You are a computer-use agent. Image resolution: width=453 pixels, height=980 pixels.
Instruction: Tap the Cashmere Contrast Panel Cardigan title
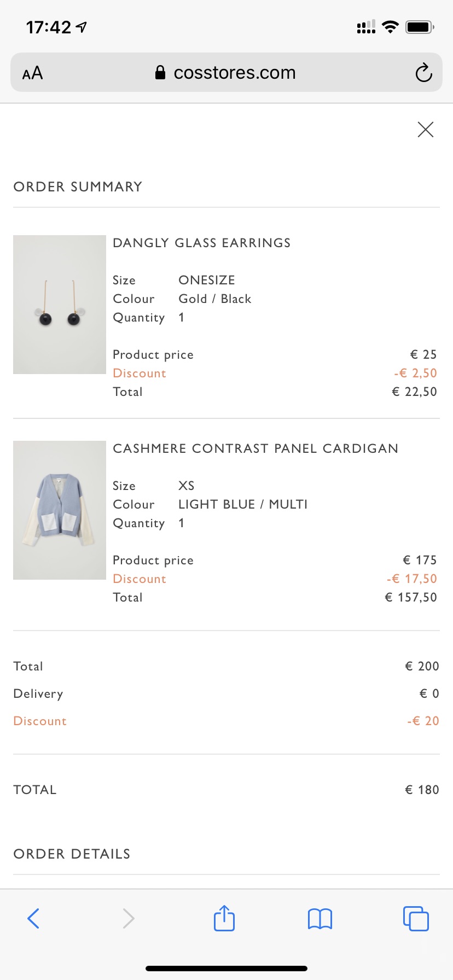tap(255, 448)
